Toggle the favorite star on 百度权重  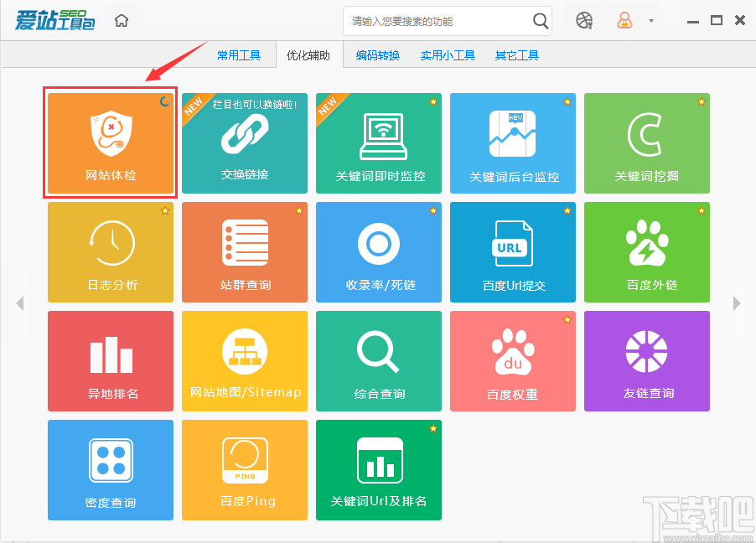pos(567,318)
